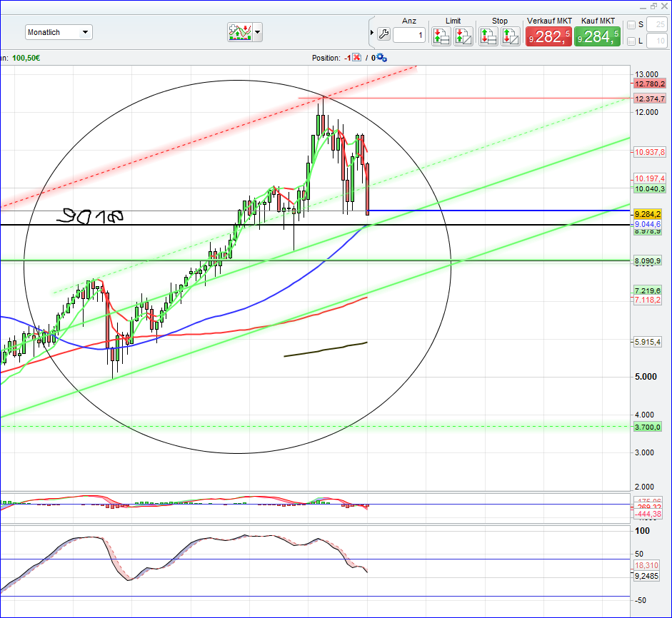The image size is (672, 618).
Task: Select the chart type icon on the toolbar
Action: [x=241, y=31]
